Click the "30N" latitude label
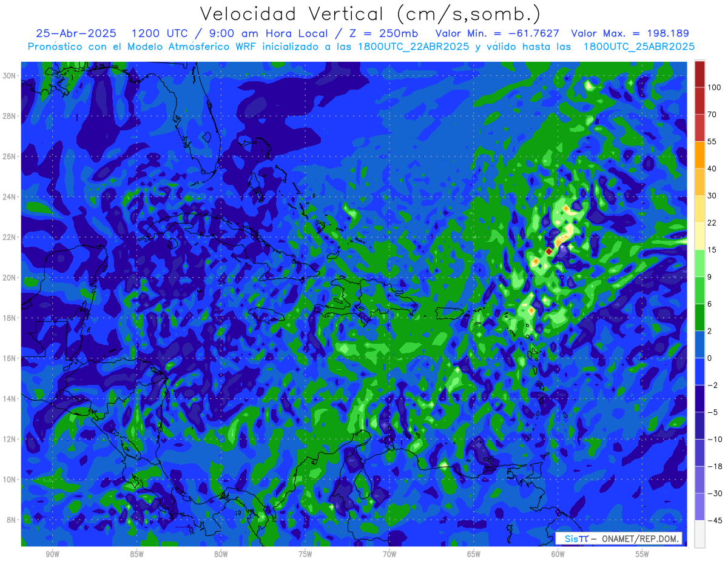This screenshot has width=728, height=562. pyautogui.click(x=10, y=75)
